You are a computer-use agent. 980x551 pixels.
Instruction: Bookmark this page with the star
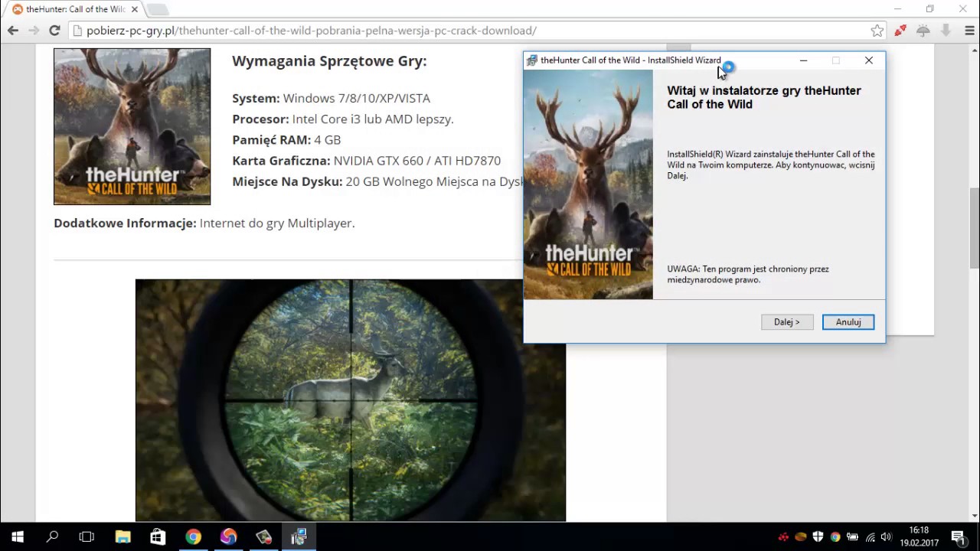click(877, 31)
